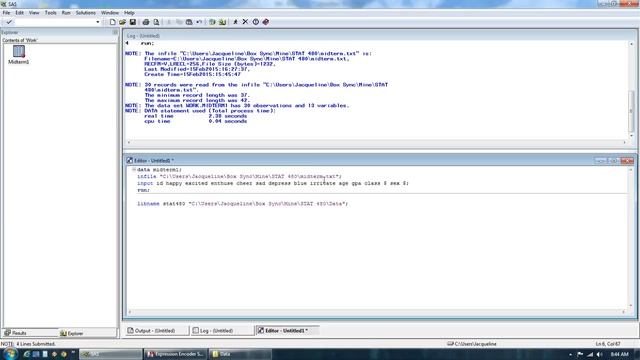Viewport: 640px width, 360px height.
Task: Open the Window menu
Action: [110, 13]
